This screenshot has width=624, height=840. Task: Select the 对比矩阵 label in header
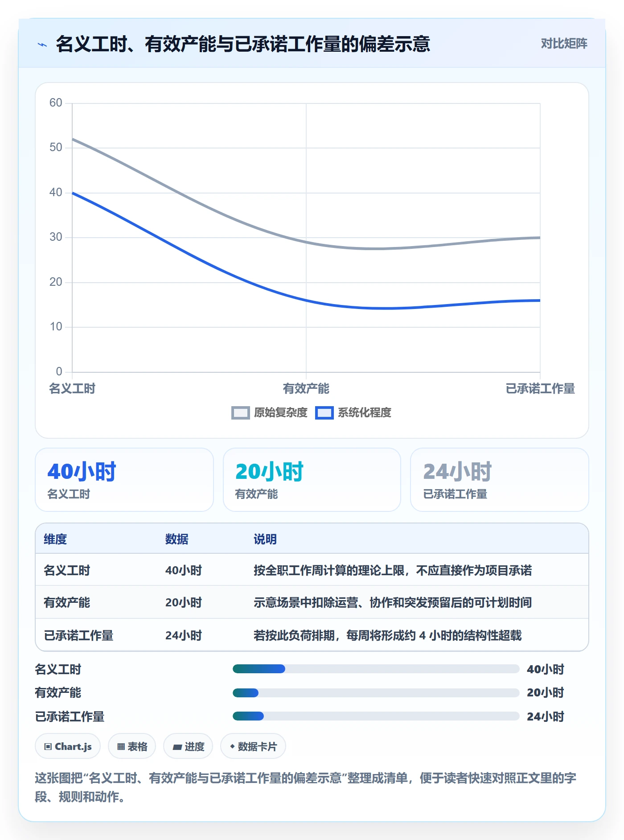564,44
